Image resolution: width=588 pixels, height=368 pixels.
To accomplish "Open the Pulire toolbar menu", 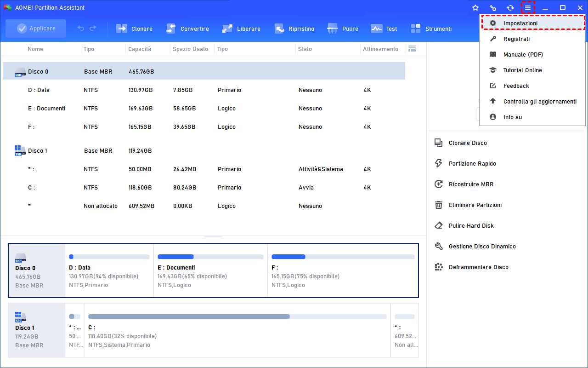I will pos(343,29).
